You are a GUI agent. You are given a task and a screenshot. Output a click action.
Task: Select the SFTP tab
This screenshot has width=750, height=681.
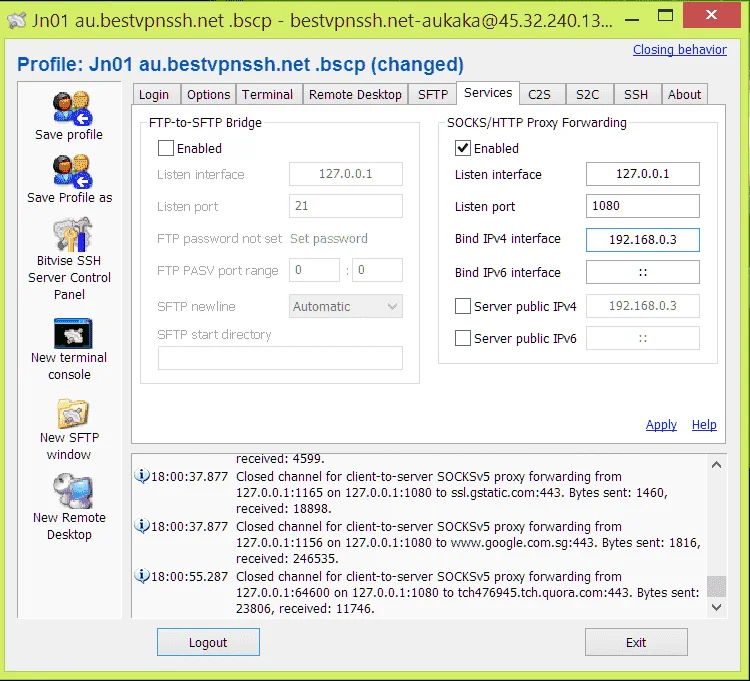coord(433,95)
